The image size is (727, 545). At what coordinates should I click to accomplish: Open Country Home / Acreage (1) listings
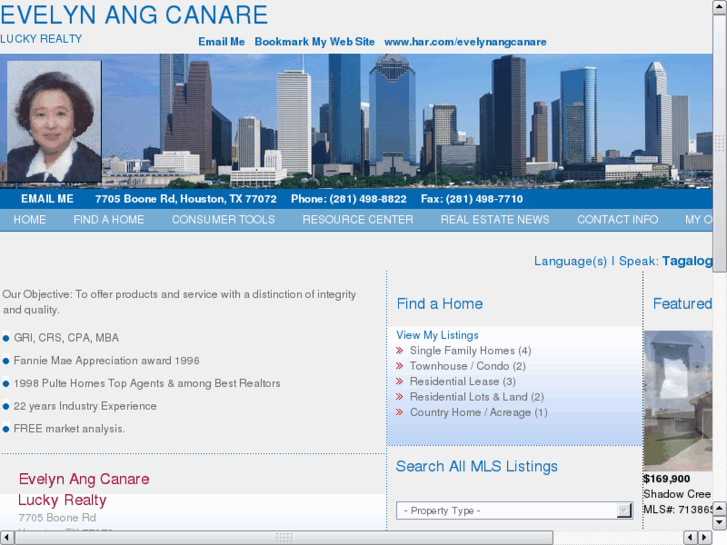(478, 412)
